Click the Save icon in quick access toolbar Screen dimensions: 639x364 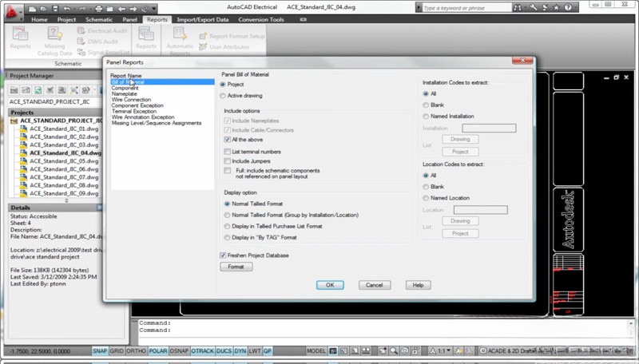(55, 8)
